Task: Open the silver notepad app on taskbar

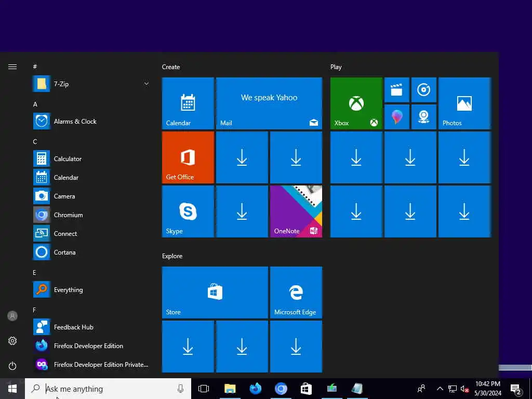Action: click(x=357, y=389)
